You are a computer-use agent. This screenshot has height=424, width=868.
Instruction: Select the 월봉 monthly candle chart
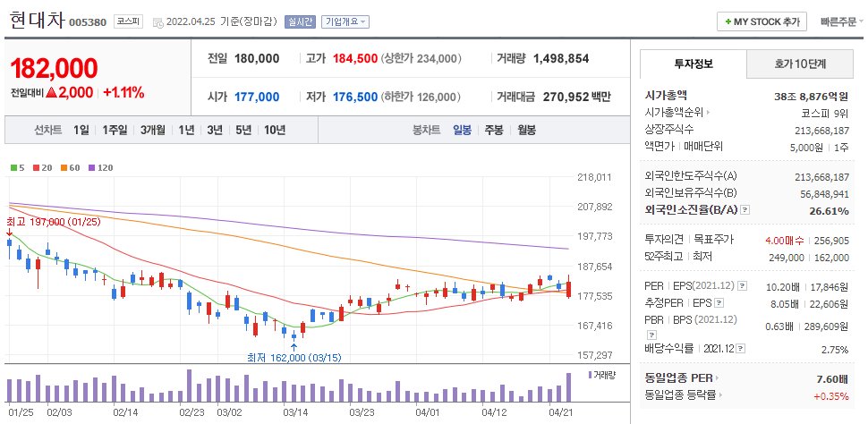click(x=526, y=130)
